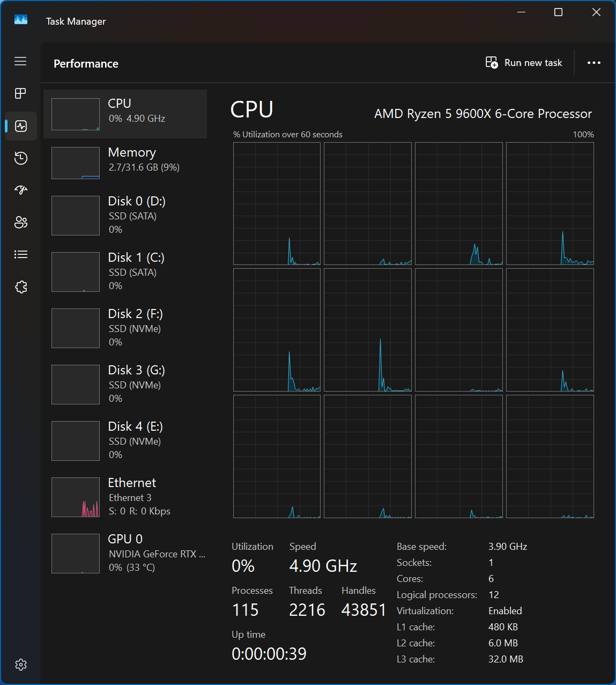The height and width of the screenshot is (685, 616).
Task: Click L2 cache value 6.0 MB
Action: (503, 643)
